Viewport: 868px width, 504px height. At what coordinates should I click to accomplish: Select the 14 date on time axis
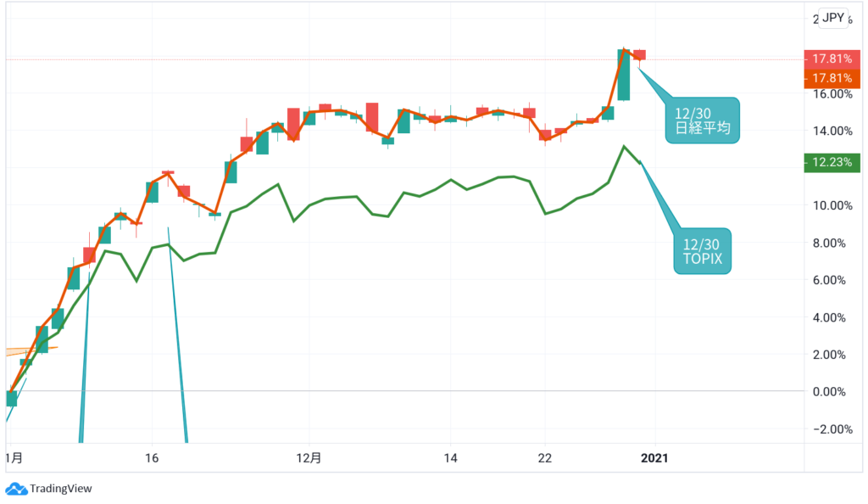450,458
